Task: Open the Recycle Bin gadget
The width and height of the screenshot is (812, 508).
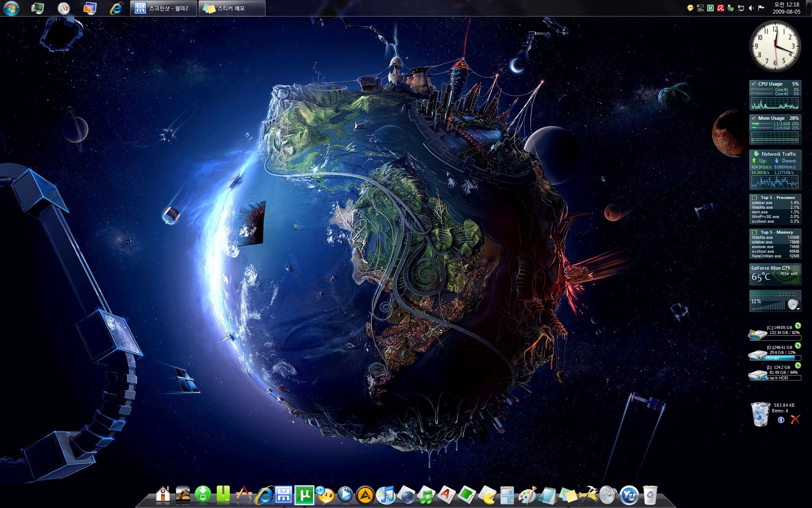Action: click(760, 414)
